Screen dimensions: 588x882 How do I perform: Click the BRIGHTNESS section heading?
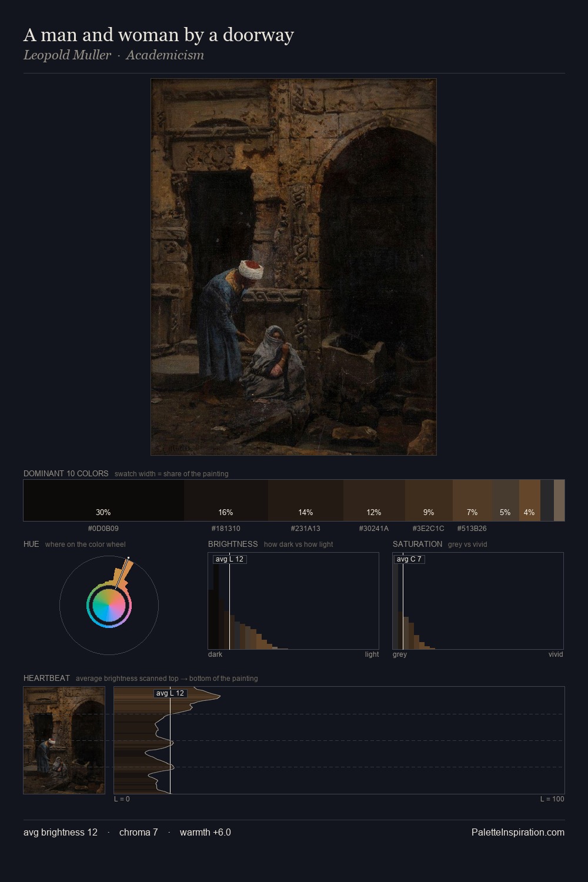click(233, 544)
